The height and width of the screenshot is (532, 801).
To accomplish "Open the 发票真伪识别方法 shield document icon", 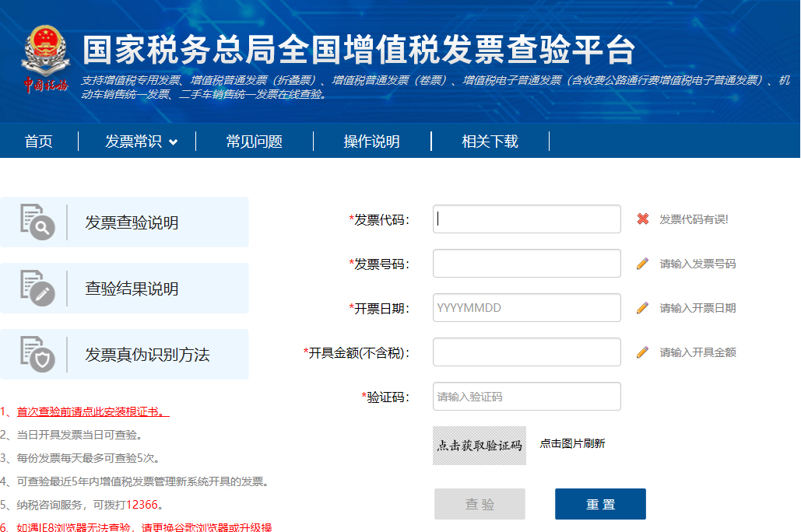I will pyautogui.click(x=37, y=354).
